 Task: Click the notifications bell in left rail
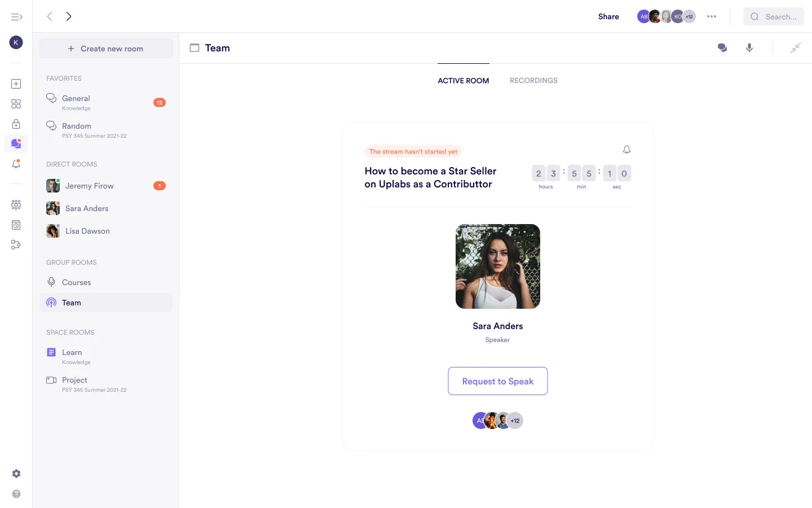point(16,164)
